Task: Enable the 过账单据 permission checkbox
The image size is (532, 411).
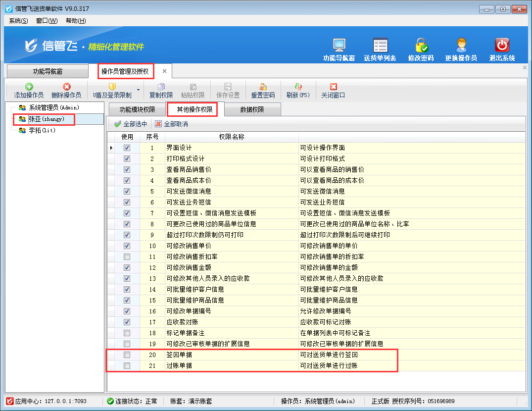Action: [x=127, y=366]
